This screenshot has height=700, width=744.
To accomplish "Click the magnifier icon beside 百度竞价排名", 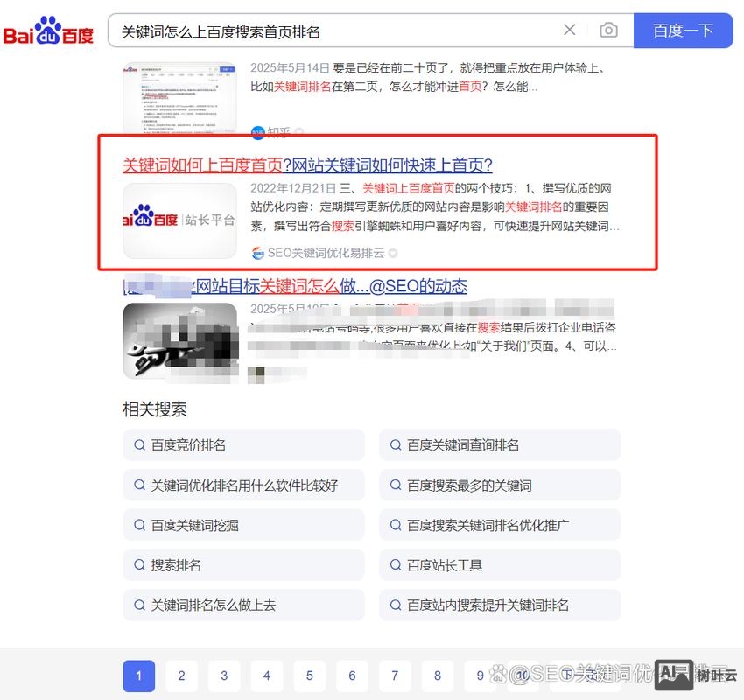I will click(139, 445).
